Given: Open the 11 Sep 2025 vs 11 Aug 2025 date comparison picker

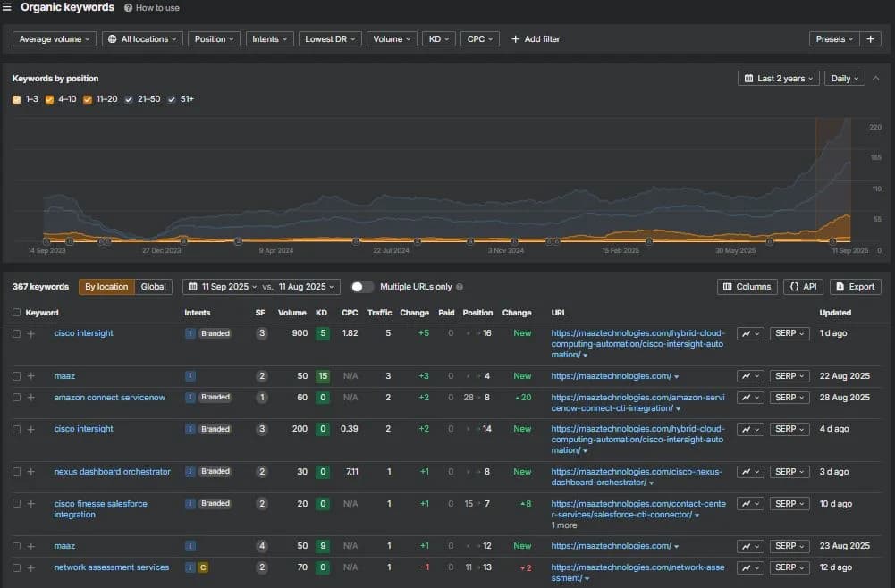Looking at the screenshot, I should click(x=261, y=287).
